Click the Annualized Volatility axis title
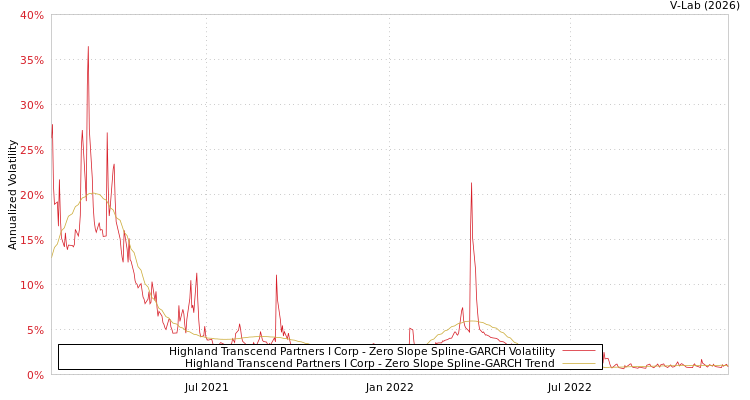Screen dimensions: 750x400 point(12,195)
